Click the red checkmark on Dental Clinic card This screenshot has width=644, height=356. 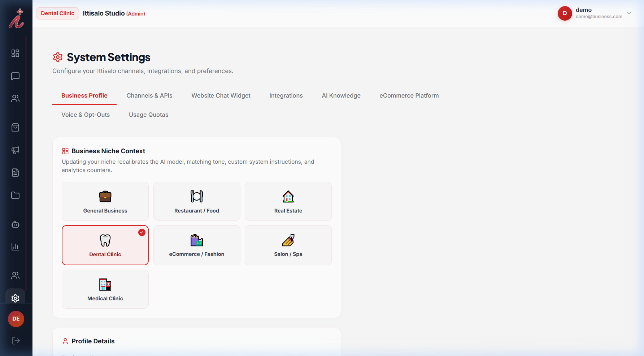pos(142,232)
